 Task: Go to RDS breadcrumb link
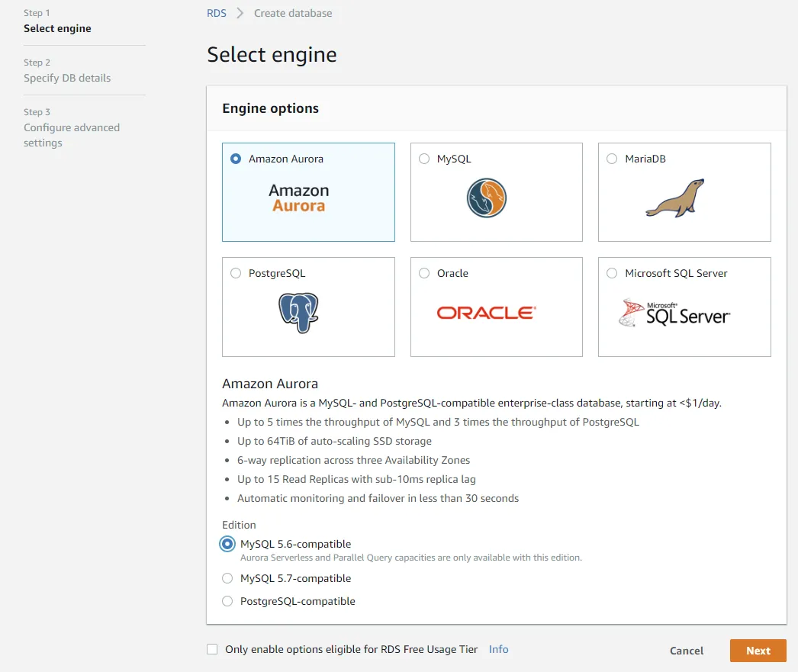tap(217, 13)
